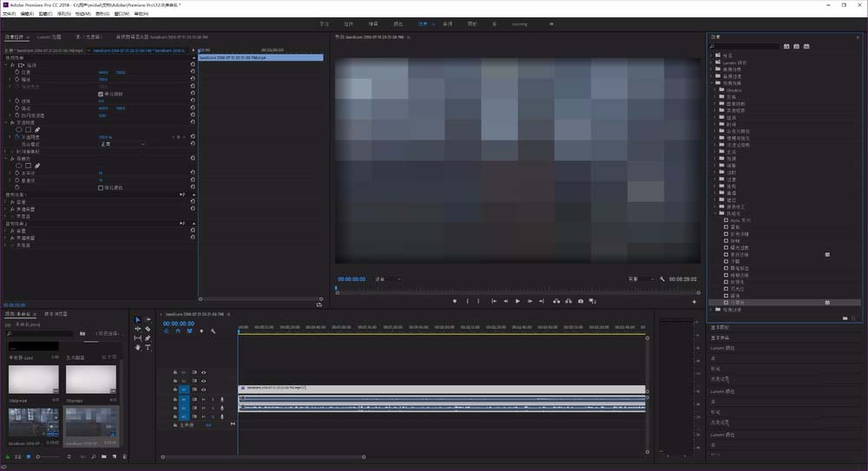Select the Track Select Forward tool
Image resolution: width=868 pixels, height=471 pixels.
tap(148, 320)
